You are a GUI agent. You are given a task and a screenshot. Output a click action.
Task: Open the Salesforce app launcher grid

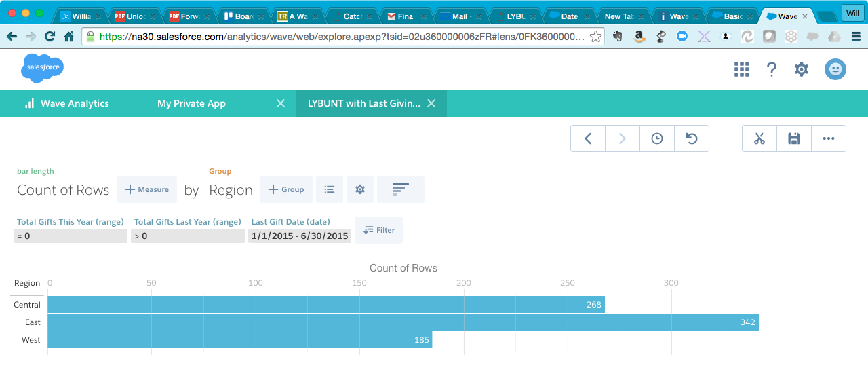tap(741, 69)
